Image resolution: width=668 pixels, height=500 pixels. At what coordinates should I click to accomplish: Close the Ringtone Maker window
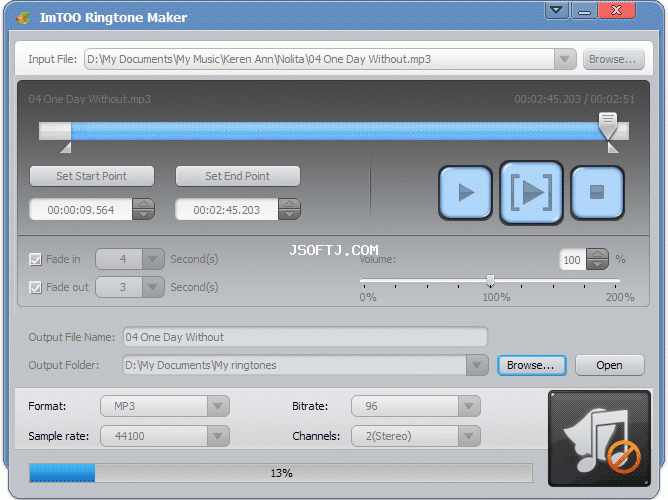pos(616,10)
